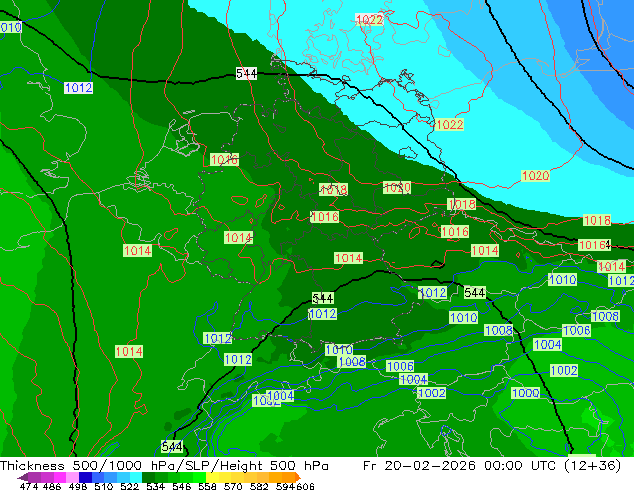Image resolution: width=634 pixels, height=490 pixels.
Task: Click the darkest green legend swatch above 534
Action: [x=146, y=477]
